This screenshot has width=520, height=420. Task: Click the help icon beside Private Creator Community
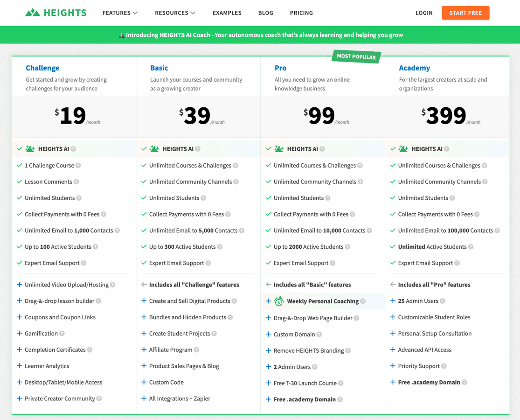[99, 399]
